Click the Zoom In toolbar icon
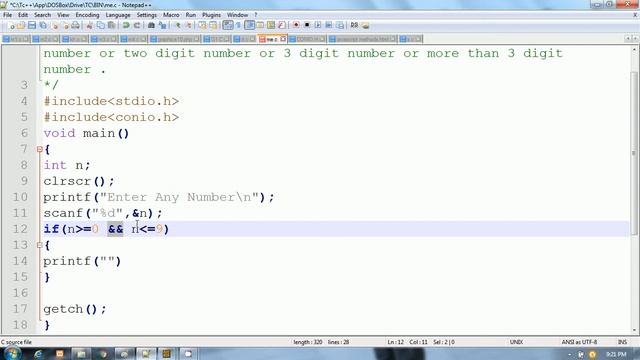Image resolution: width=640 pixels, height=360 pixels. point(178,25)
